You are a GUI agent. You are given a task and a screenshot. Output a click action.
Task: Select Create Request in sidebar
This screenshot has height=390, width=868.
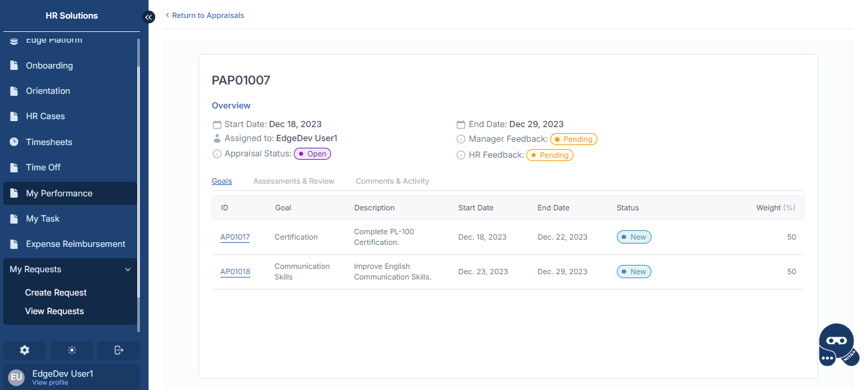coord(56,293)
